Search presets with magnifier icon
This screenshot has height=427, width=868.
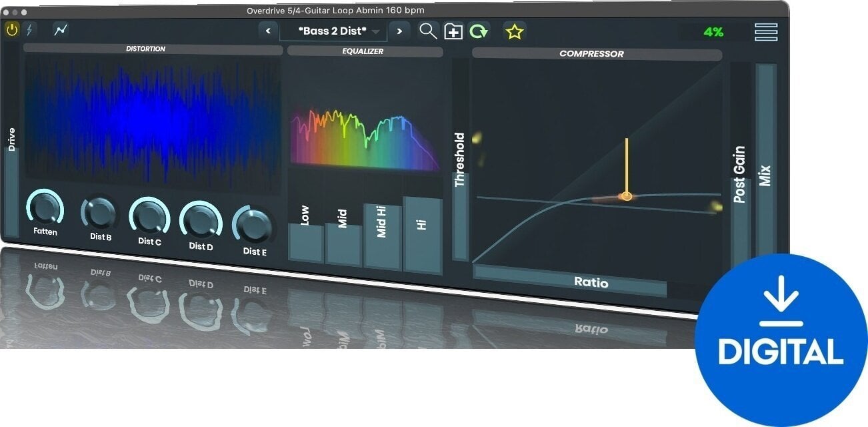[x=428, y=31]
